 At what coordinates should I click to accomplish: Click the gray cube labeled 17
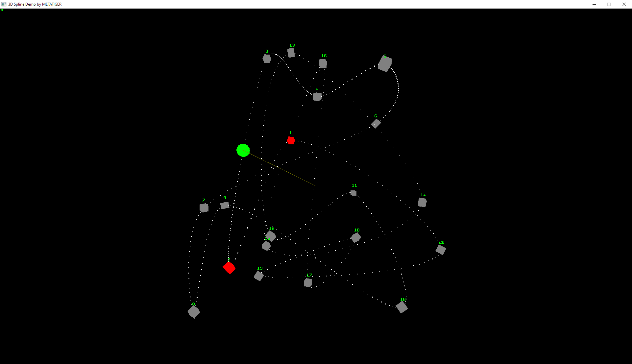click(308, 282)
